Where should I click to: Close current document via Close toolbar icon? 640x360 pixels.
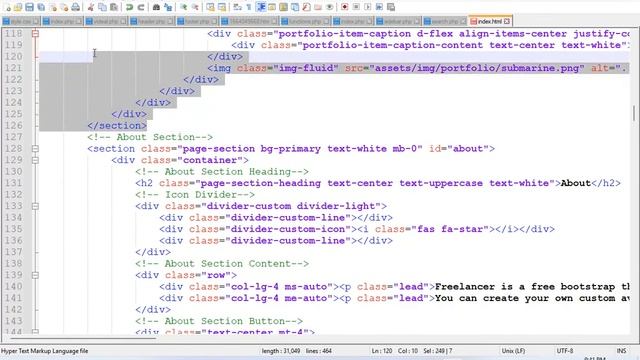[x=53, y=7]
